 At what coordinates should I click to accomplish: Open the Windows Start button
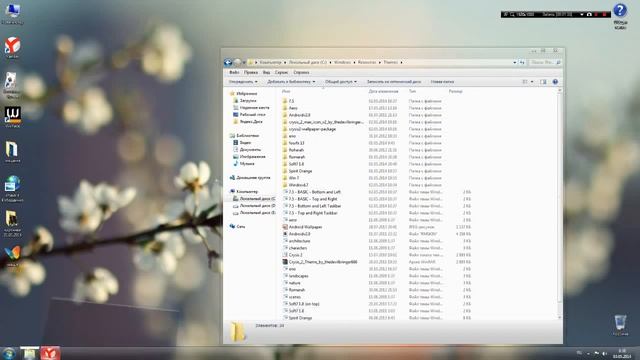point(9,353)
